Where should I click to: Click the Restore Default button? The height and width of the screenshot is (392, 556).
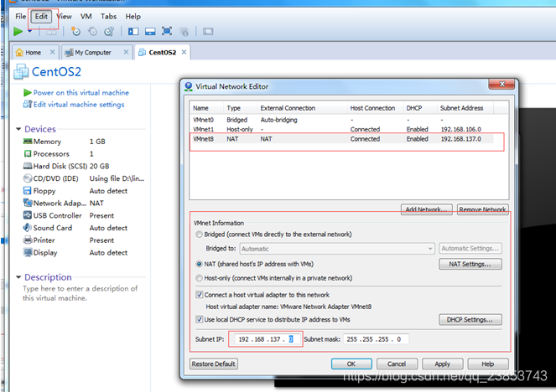point(214,364)
